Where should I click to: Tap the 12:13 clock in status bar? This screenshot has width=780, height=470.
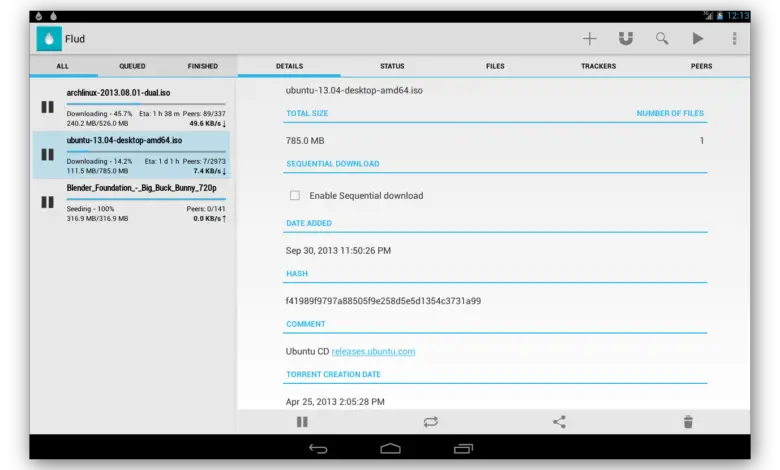click(x=738, y=16)
